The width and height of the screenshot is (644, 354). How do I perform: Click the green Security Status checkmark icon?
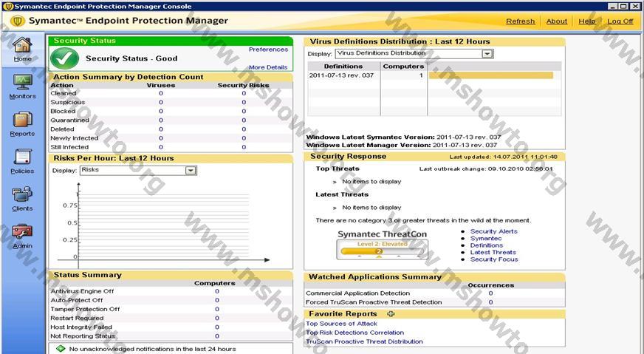pos(64,58)
